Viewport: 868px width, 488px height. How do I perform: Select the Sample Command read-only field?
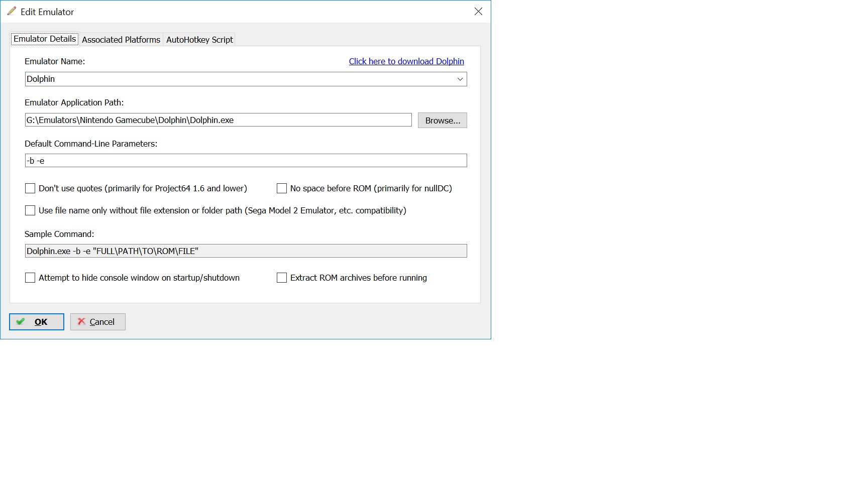246,251
